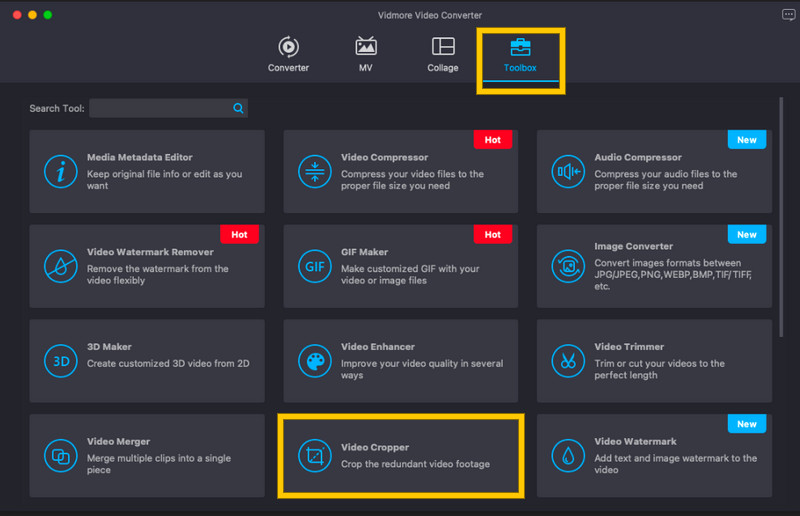Click the Video Compressor icon
The image size is (800, 516).
(315, 172)
